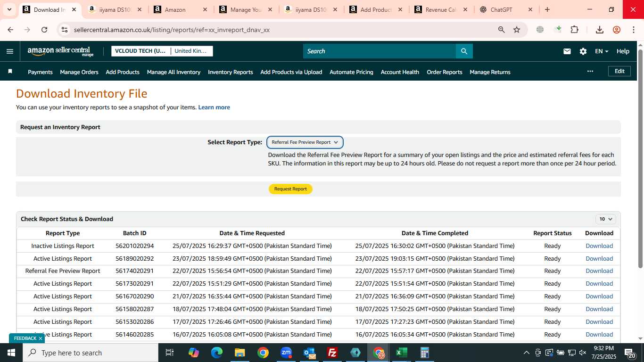Open the Seller Central hamburger menu

pos(10,51)
